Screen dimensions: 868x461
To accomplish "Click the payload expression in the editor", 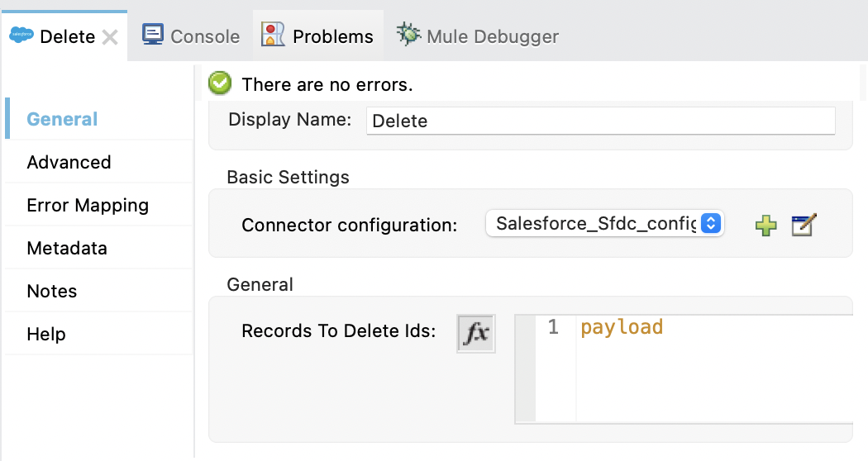I will (x=622, y=327).
